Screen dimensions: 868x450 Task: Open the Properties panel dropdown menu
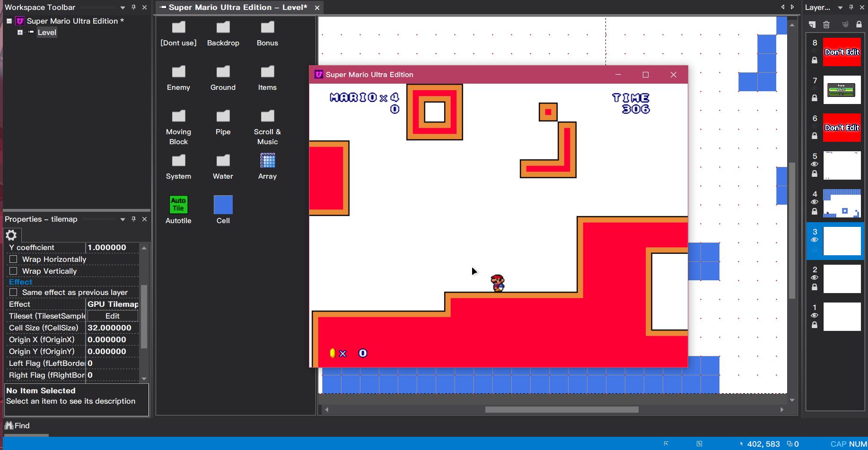pos(123,219)
